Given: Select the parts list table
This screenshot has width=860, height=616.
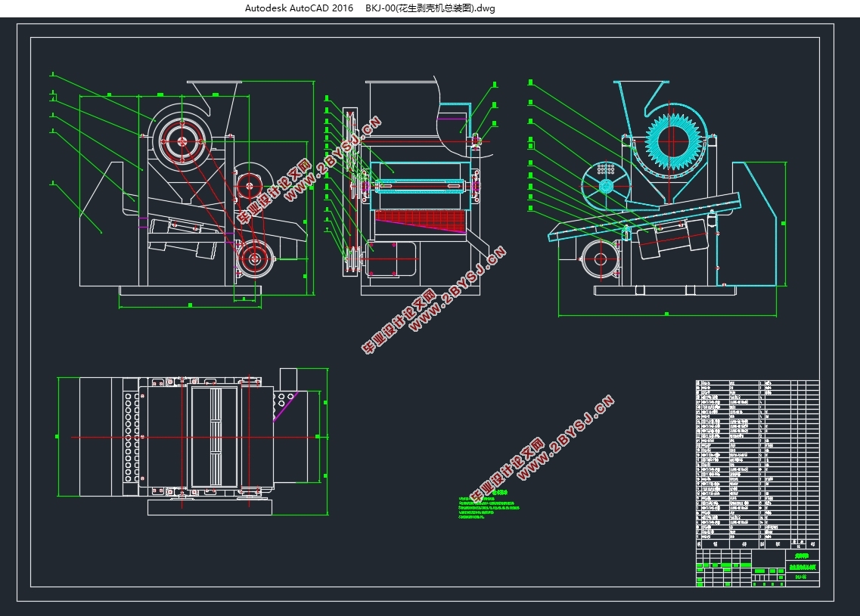Looking at the screenshot, I should point(757,463).
